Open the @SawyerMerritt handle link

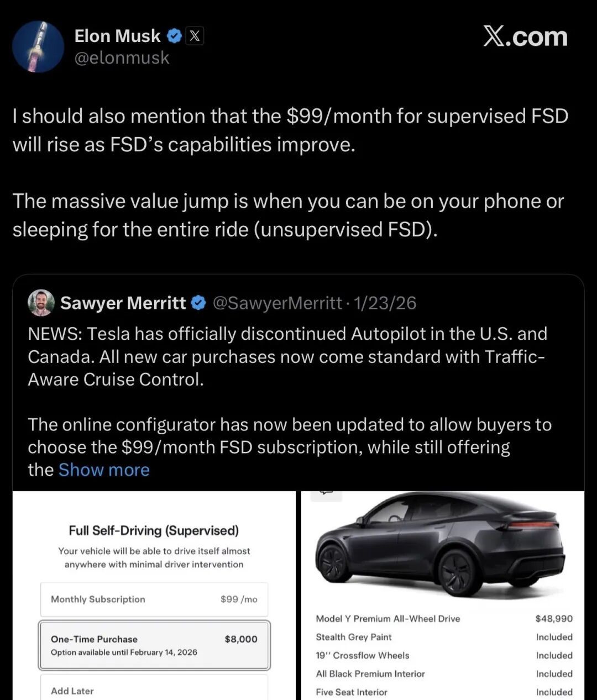(x=277, y=303)
